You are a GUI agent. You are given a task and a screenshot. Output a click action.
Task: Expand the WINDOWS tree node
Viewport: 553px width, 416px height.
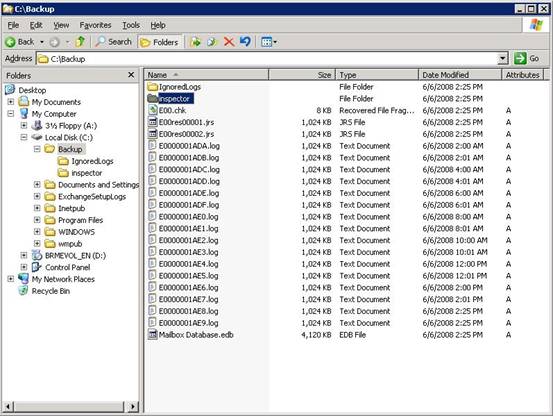[x=37, y=232]
